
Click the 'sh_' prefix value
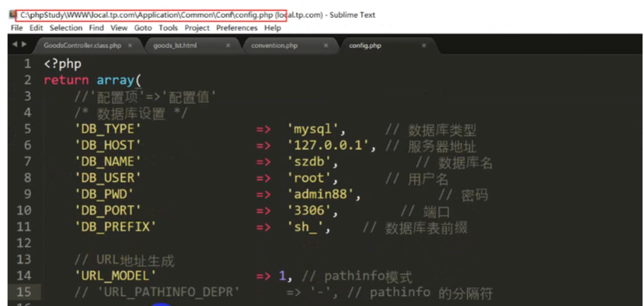click(306, 227)
